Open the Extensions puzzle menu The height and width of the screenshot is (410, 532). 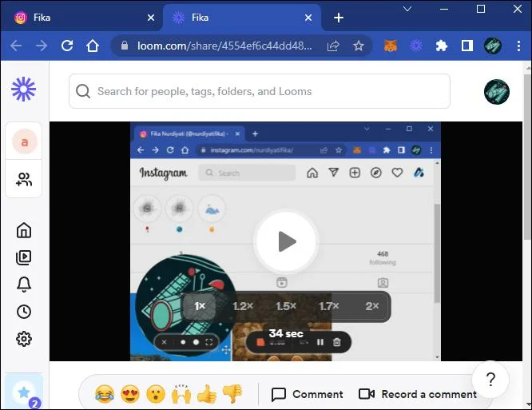click(442, 46)
